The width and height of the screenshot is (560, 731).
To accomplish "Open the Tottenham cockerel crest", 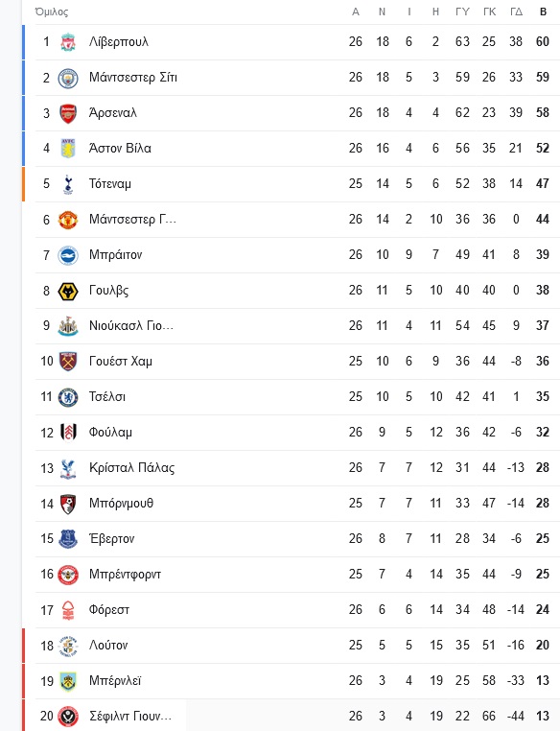I will click(x=68, y=184).
